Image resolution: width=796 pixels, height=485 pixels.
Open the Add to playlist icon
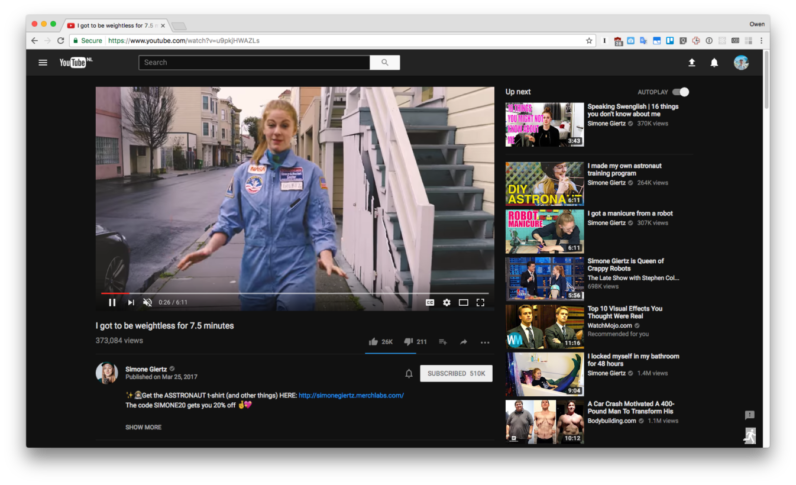(443, 342)
